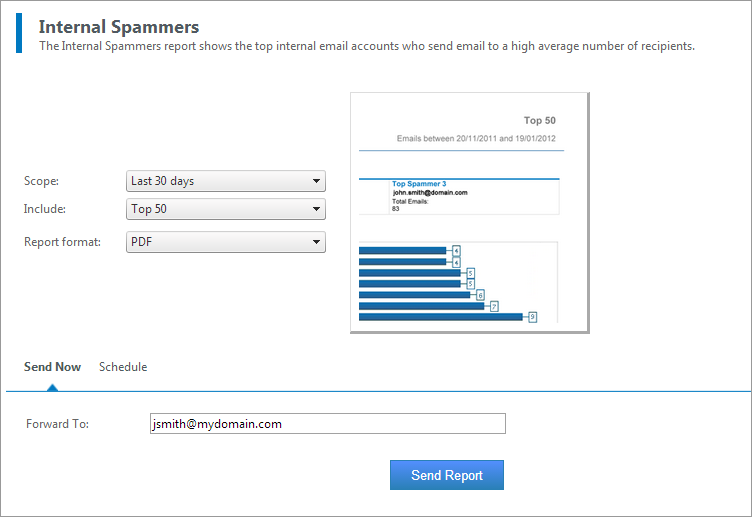Click the Emails between date range text
This screenshot has width=752, height=517.
point(476,139)
